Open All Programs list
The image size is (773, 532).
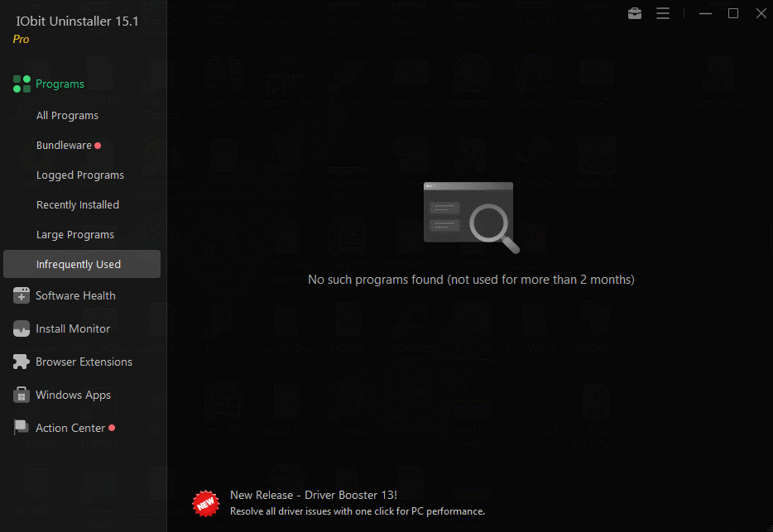coord(67,115)
